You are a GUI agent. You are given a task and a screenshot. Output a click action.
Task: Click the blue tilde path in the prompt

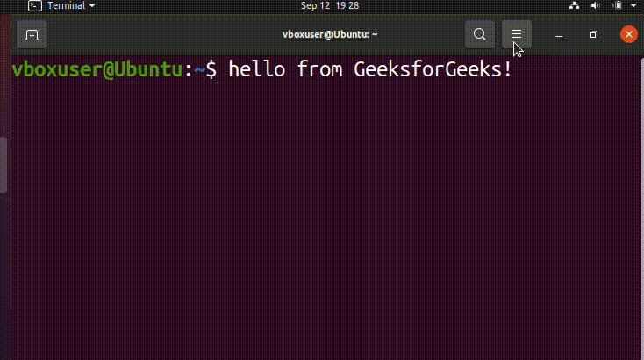[199, 69]
